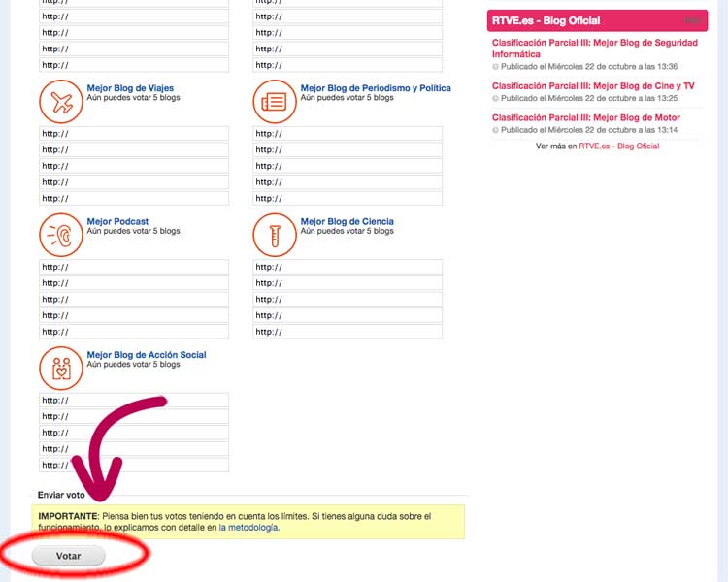The image size is (728, 582).
Task: Click the ear icon for Mejor Podcast
Action: (60, 234)
